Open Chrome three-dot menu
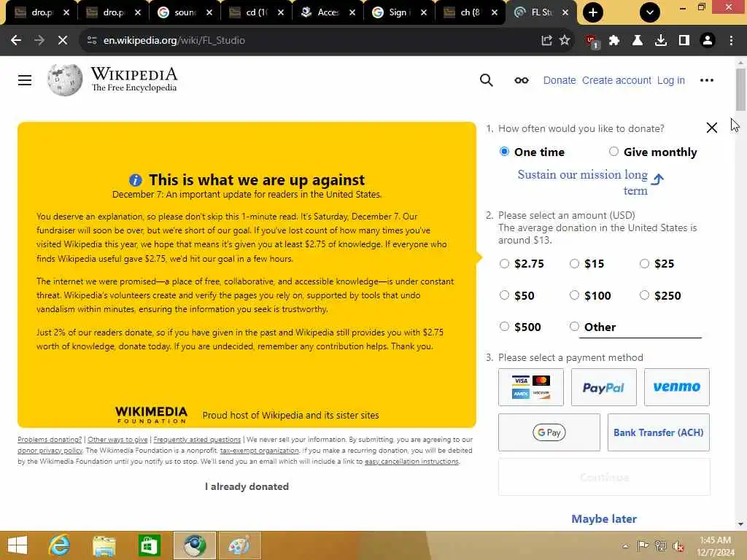The height and width of the screenshot is (560, 747). pyautogui.click(x=731, y=41)
